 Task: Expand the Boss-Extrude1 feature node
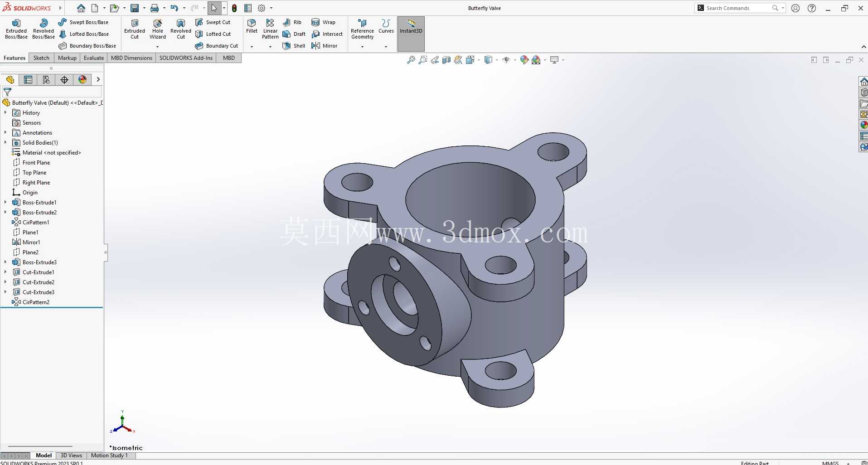point(5,202)
